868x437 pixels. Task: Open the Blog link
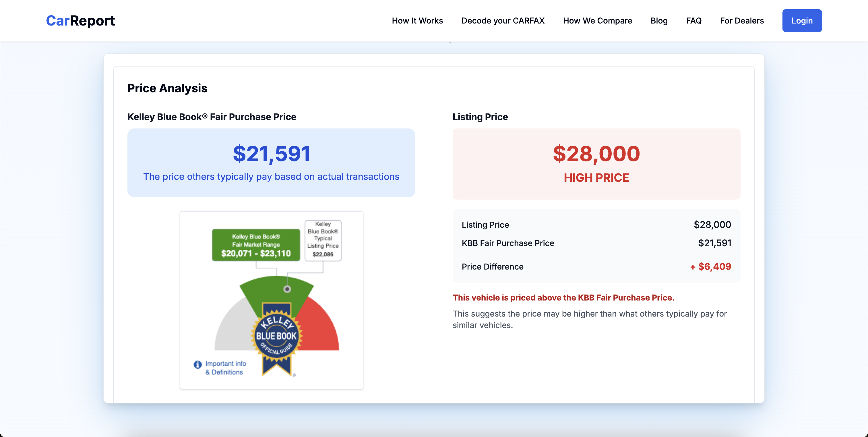coord(659,21)
